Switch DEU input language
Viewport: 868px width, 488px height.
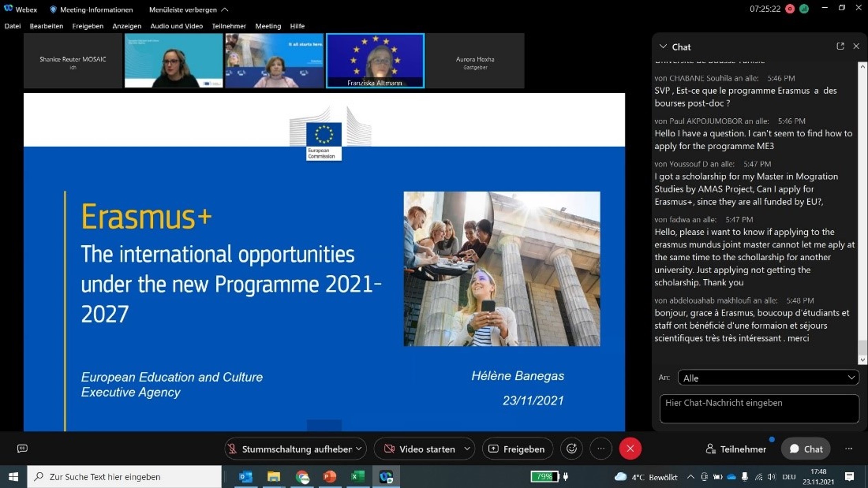point(789,477)
